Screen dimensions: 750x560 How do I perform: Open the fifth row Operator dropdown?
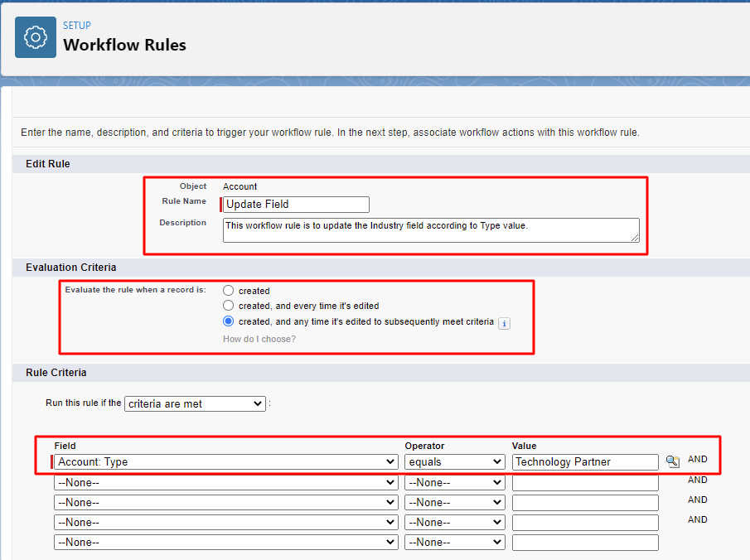click(455, 543)
